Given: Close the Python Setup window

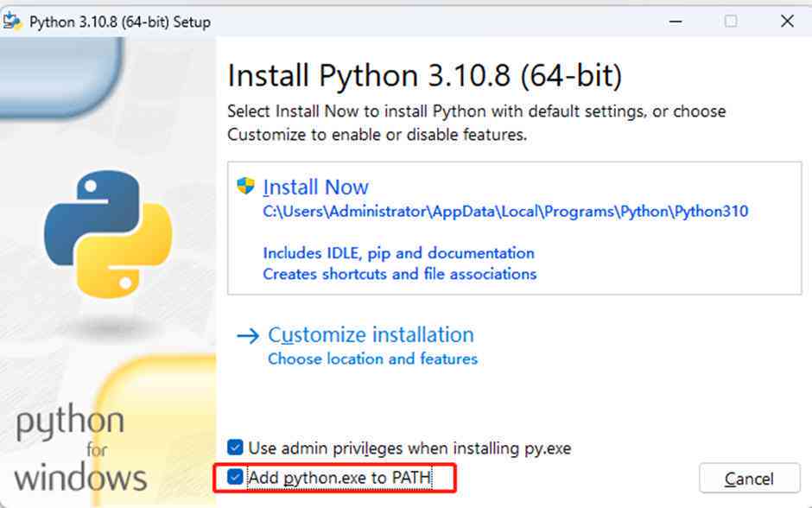Looking at the screenshot, I should 787,22.
